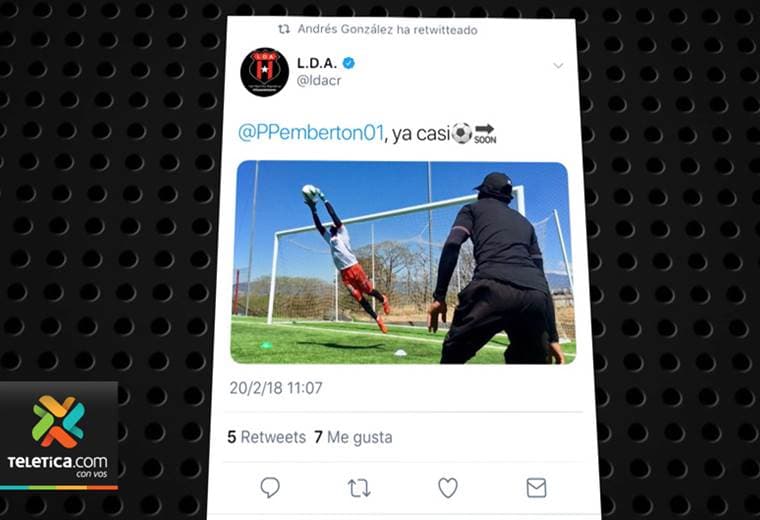Image resolution: width=760 pixels, height=520 pixels.
Task: Click the small retweeted-by arrows icon
Action: point(284,29)
